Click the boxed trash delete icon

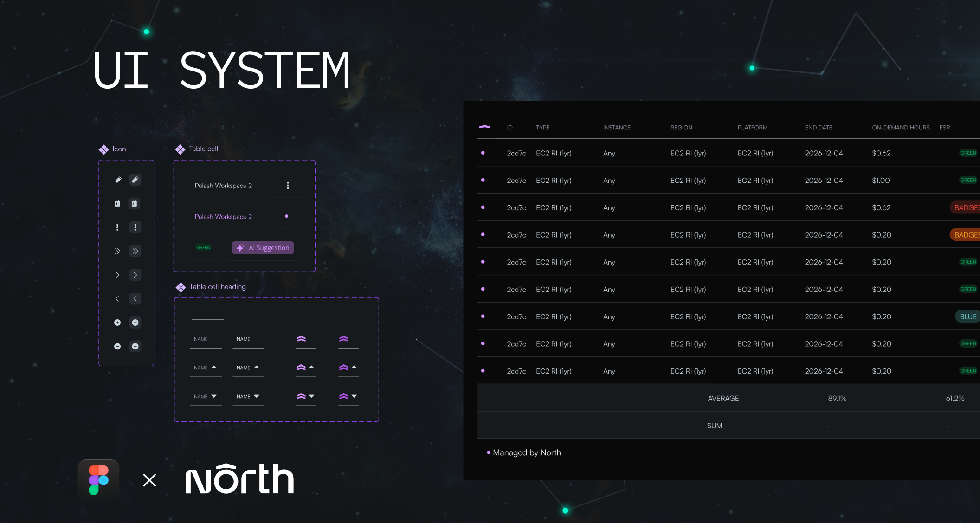pos(135,203)
